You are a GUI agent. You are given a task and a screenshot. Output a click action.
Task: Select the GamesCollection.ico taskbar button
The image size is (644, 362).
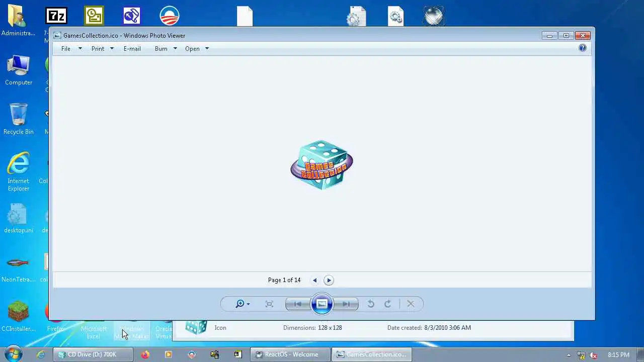pos(371,354)
